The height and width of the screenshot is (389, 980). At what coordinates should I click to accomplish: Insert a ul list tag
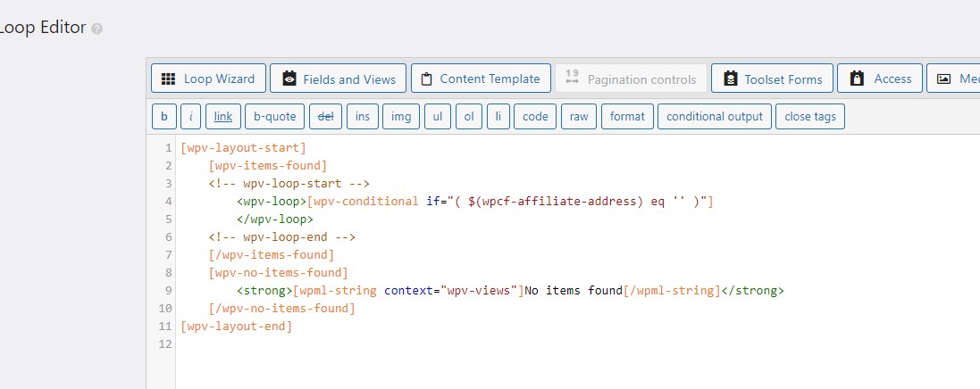[x=438, y=116]
